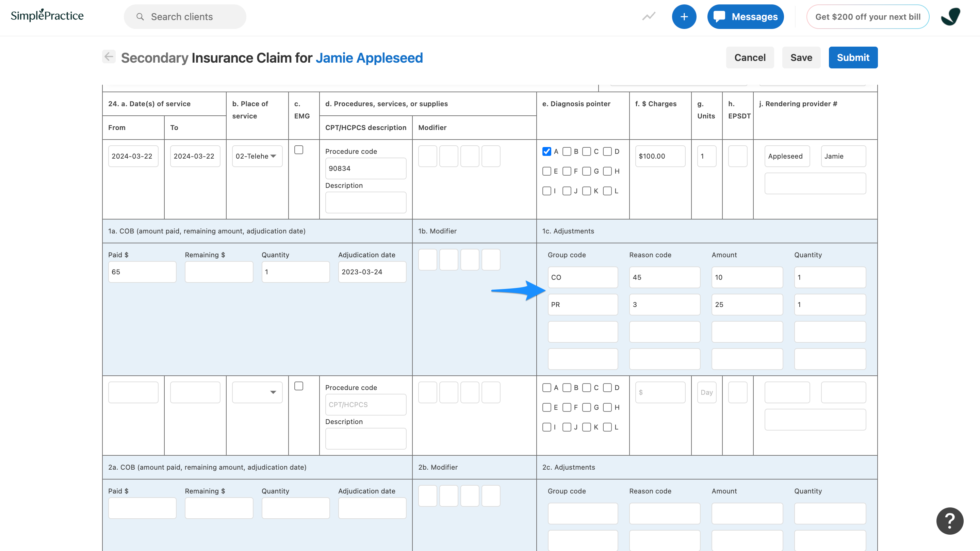980x551 pixels.
Task: Check diagnosis pointer C in first line
Action: pos(587,151)
